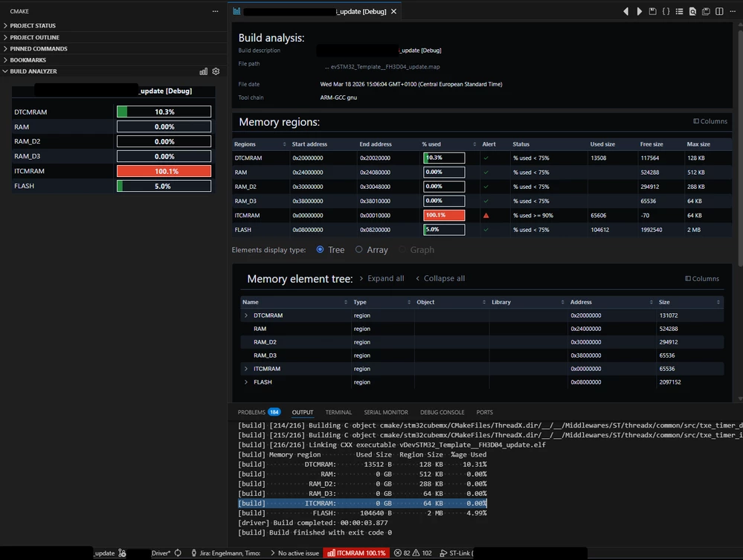Image resolution: width=743 pixels, height=560 pixels.
Task: Click the save disk icon in editor toolbar
Action: 652,11
